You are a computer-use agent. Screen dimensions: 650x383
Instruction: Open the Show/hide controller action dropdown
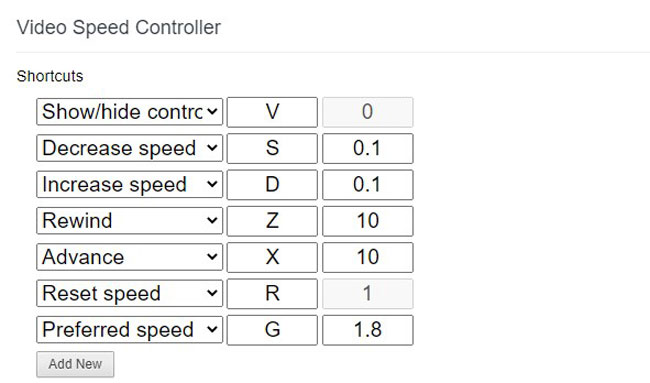(x=129, y=112)
